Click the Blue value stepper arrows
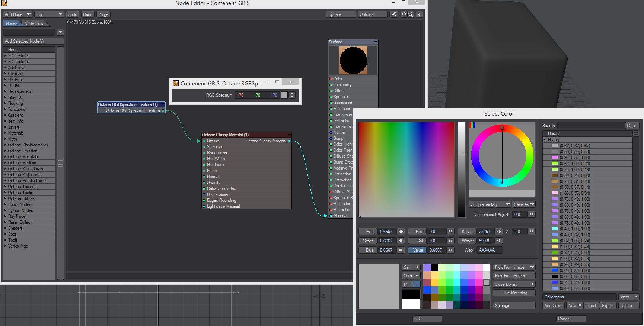Viewport: 644px width, 326px height. [401, 250]
